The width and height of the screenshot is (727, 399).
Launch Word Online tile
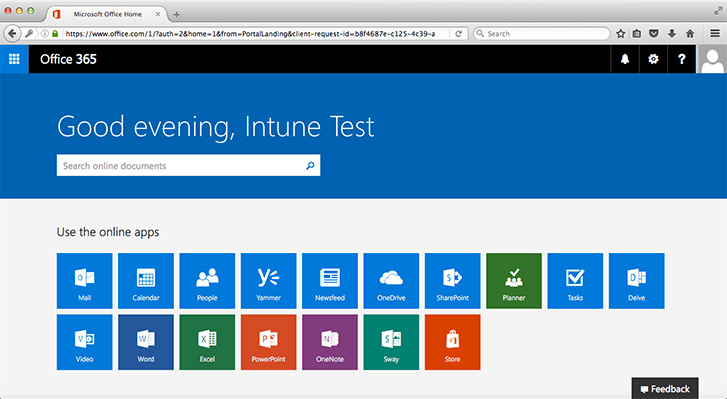pyautogui.click(x=146, y=342)
